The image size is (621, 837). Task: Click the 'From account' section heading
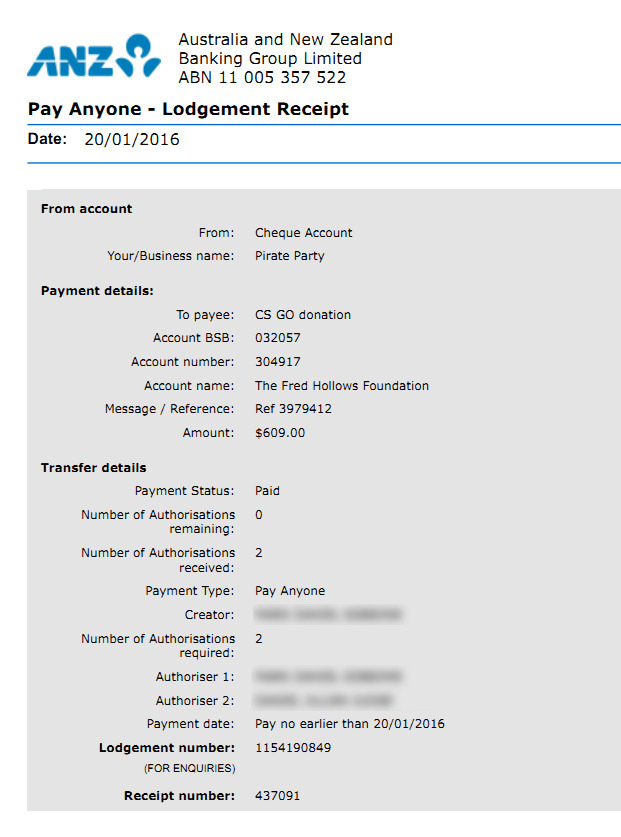[x=87, y=209]
